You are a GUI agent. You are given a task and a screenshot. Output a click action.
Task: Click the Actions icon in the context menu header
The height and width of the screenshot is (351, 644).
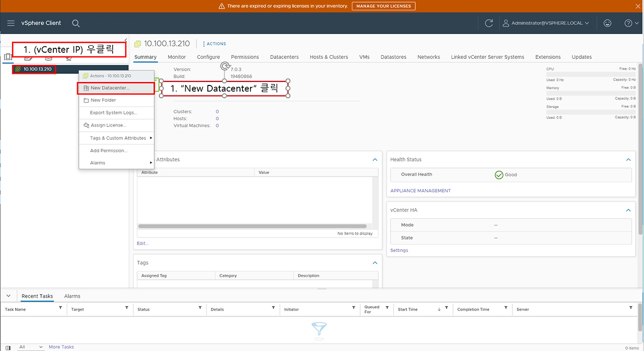pyautogui.click(x=86, y=76)
